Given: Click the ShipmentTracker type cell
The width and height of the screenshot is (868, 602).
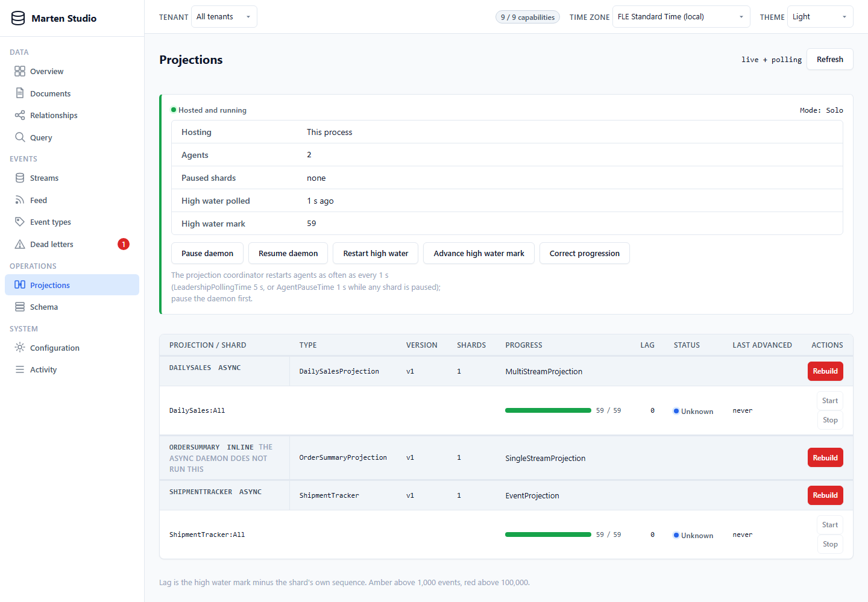Looking at the screenshot, I should [x=329, y=495].
